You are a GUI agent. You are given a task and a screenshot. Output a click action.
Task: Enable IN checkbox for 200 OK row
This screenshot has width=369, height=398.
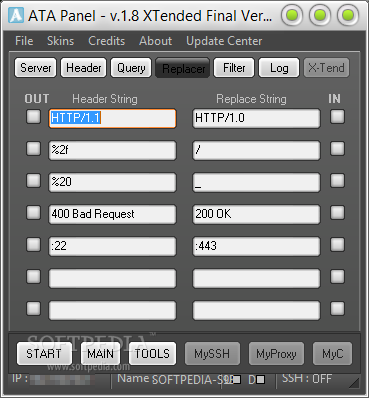pyautogui.click(x=337, y=213)
